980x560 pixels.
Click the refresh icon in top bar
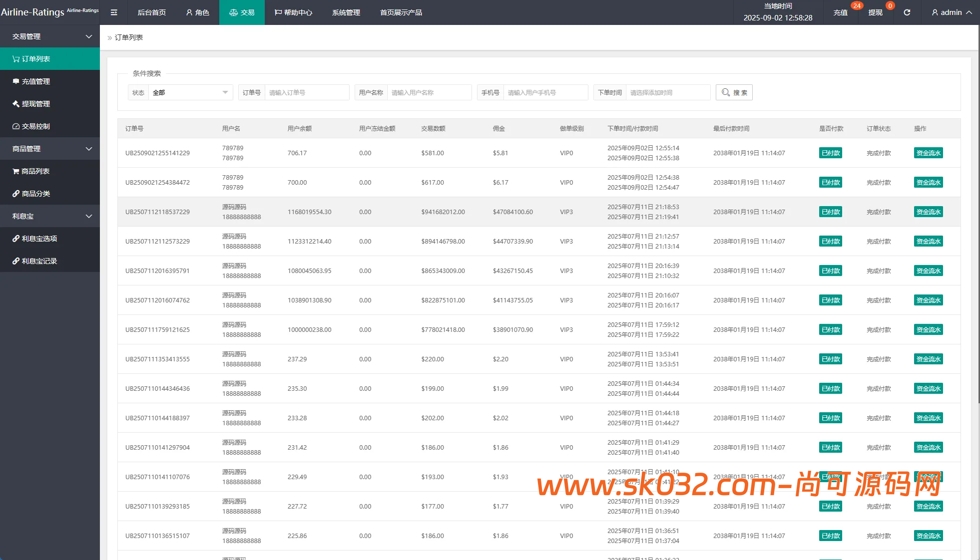(907, 12)
